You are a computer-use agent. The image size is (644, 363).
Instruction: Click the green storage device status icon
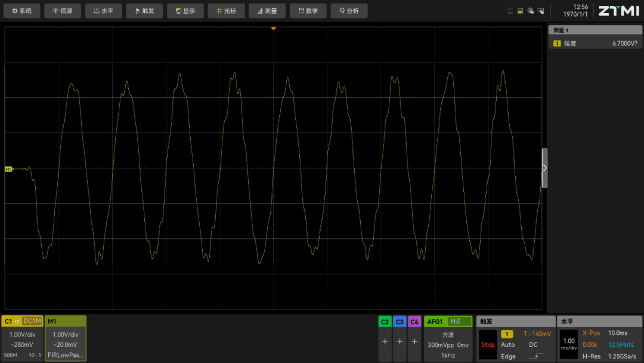tap(521, 11)
